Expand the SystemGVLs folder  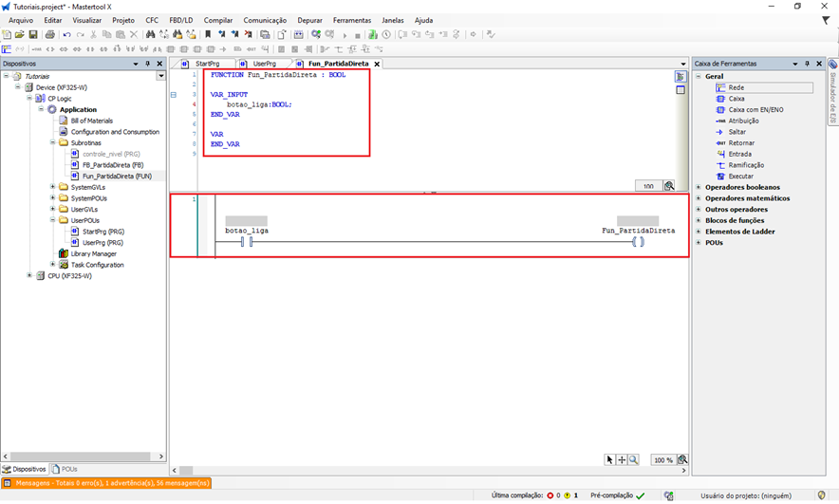pos(52,187)
